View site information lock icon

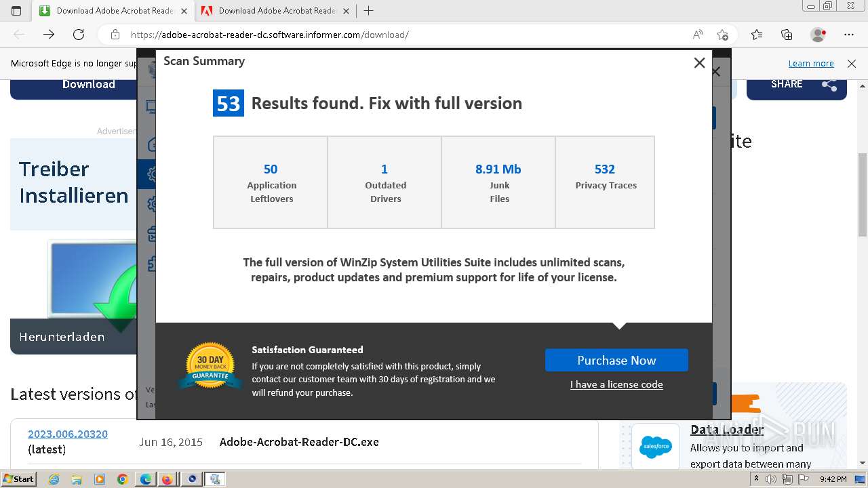coord(115,35)
